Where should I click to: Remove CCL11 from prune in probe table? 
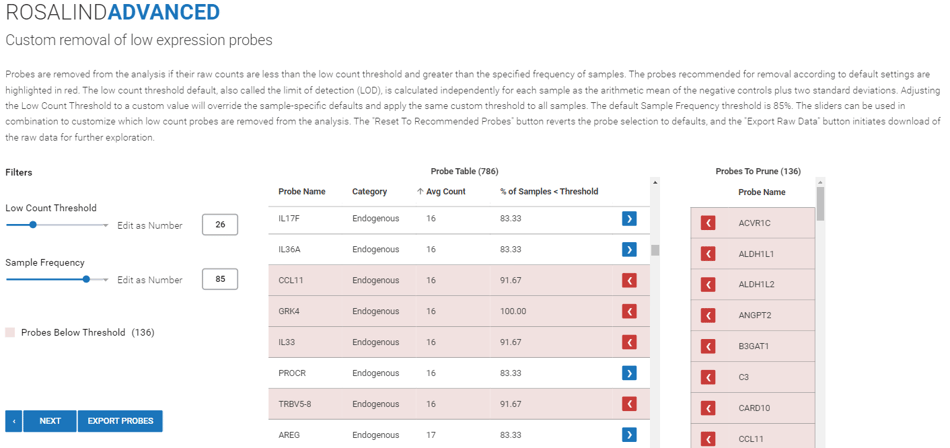pyautogui.click(x=629, y=280)
